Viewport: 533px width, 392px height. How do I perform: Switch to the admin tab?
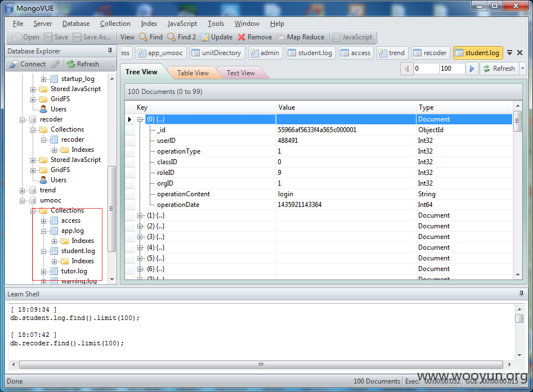coord(265,53)
